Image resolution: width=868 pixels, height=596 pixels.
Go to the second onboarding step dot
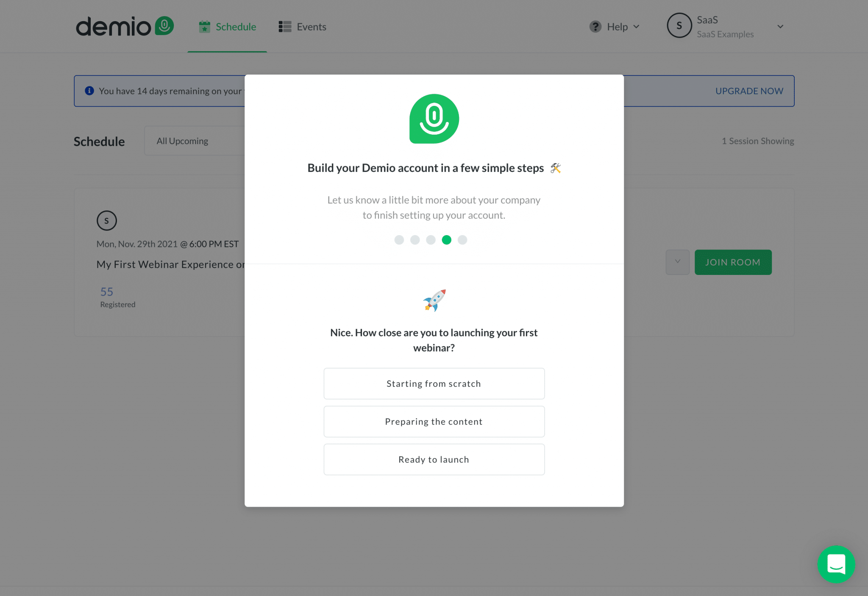pos(415,240)
